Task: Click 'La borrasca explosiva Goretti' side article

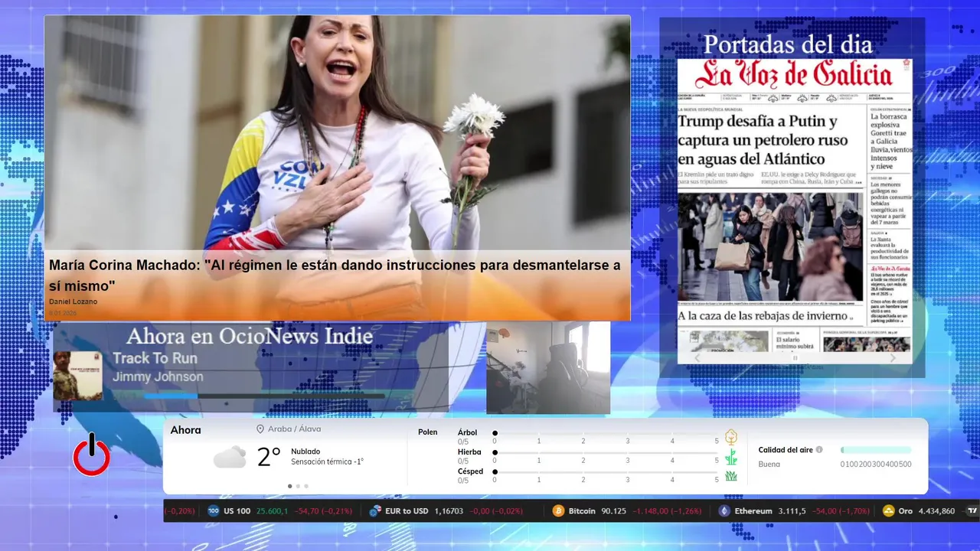Action: coord(891,140)
